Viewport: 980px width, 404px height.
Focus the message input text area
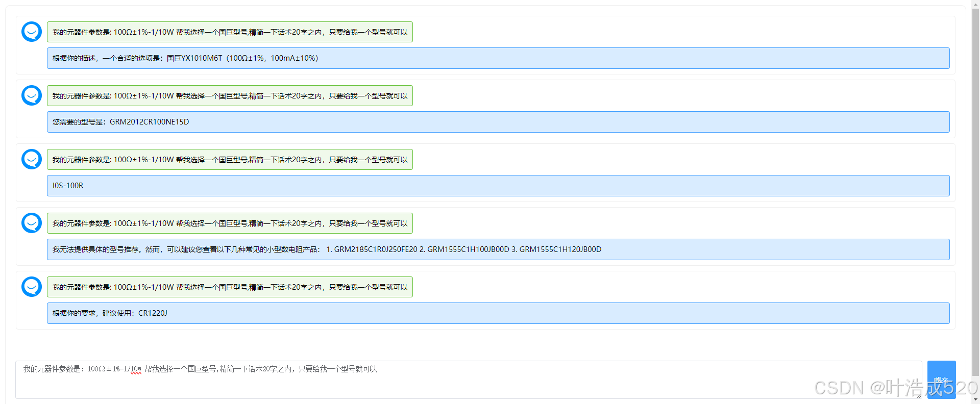coord(469,380)
